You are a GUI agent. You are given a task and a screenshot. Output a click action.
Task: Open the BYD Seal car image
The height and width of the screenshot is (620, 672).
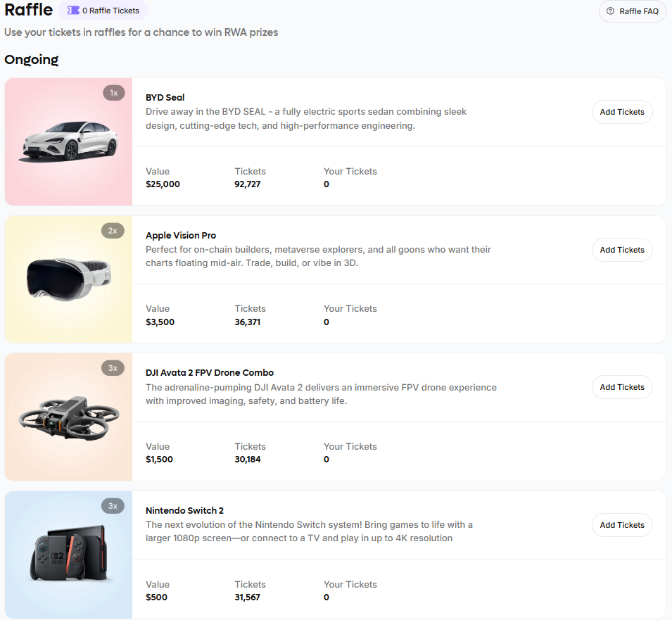pos(68,142)
